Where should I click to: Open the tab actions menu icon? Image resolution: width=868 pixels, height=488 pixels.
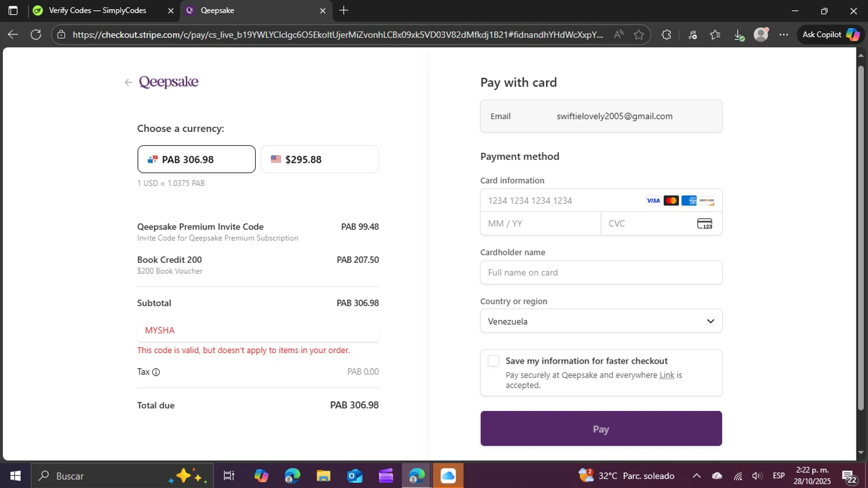13,10
